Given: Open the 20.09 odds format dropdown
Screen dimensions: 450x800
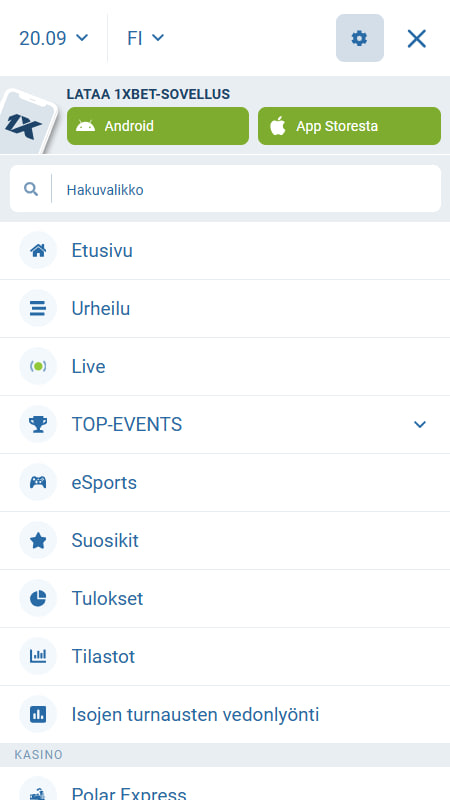Looking at the screenshot, I should point(54,38).
